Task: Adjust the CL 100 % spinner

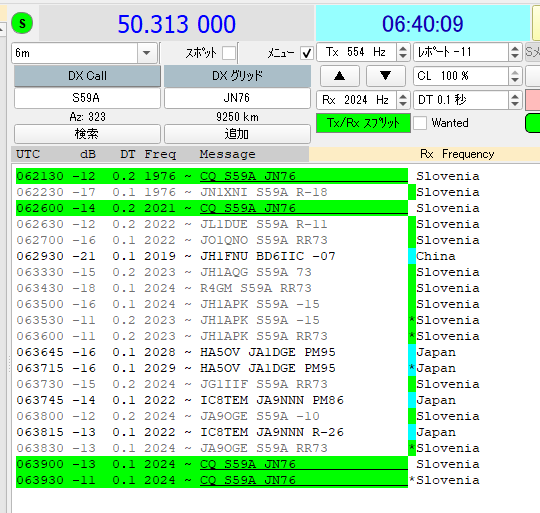Action: point(468,76)
